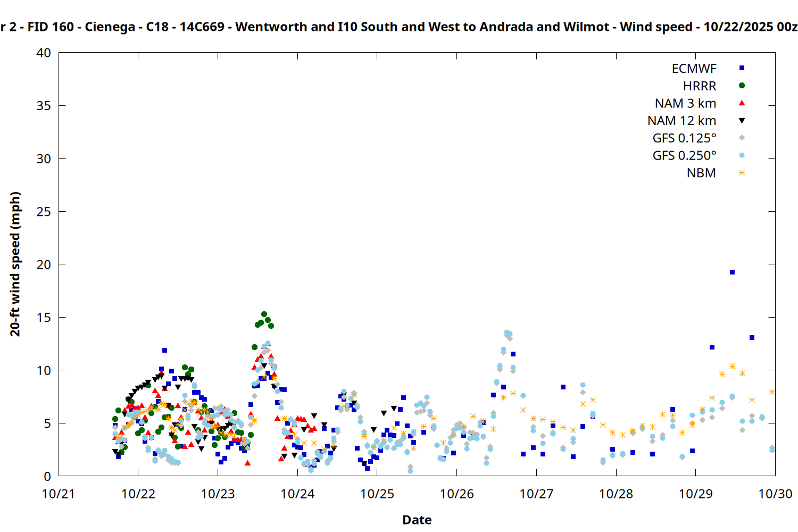Click the NAM 12 km black triangle marker
Viewport: 798px width, 532px height.
coord(742,121)
